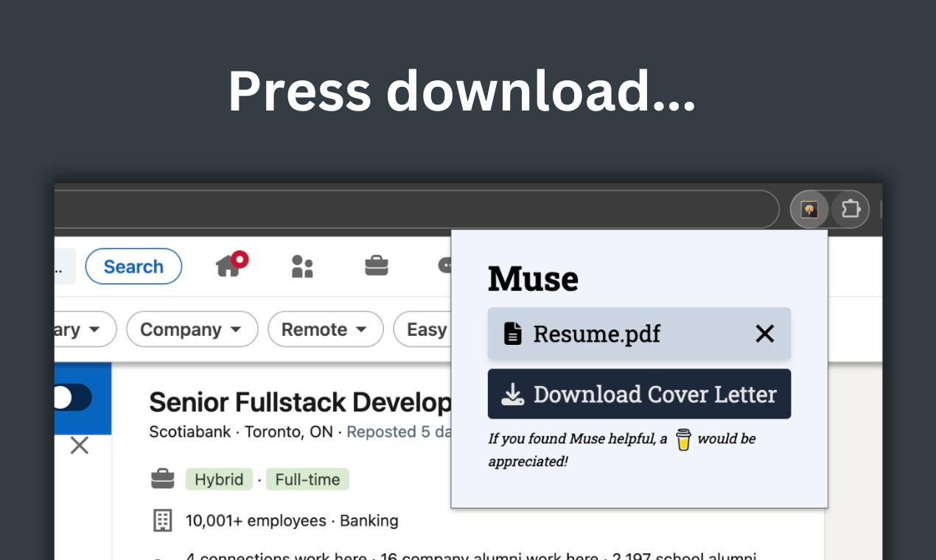Open LinkedIn Home icon with notification badge
Screen dimensions: 936x560
click(231, 264)
